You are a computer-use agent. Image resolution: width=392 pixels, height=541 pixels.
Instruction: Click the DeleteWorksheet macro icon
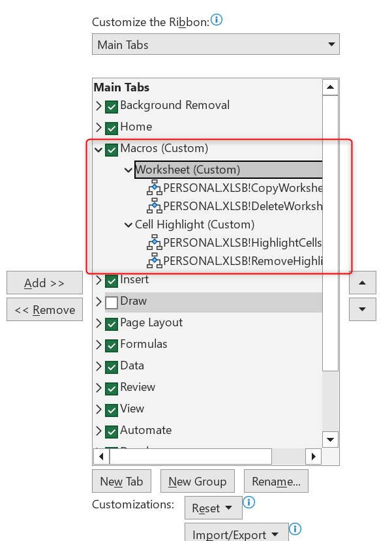tap(155, 206)
